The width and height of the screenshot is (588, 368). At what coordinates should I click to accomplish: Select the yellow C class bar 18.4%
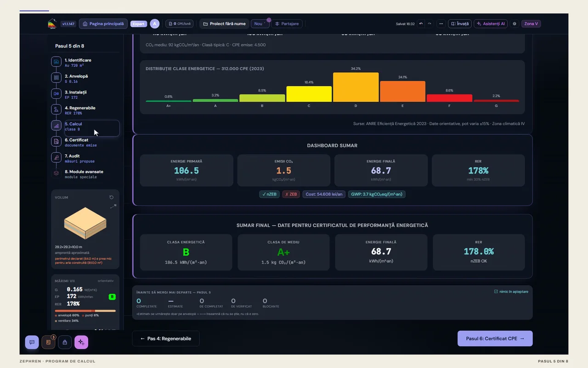click(x=309, y=94)
